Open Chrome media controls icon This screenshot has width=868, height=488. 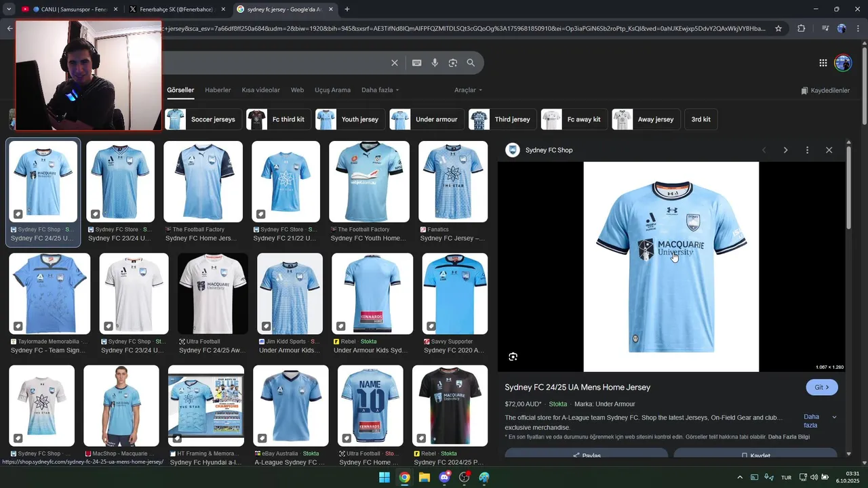tap(825, 28)
